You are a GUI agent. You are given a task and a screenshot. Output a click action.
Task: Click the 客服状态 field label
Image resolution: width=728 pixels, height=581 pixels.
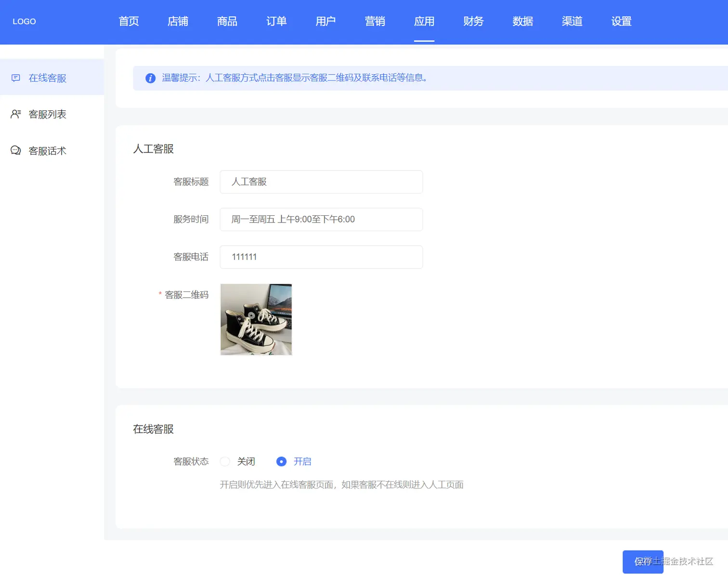pos(191,462)
